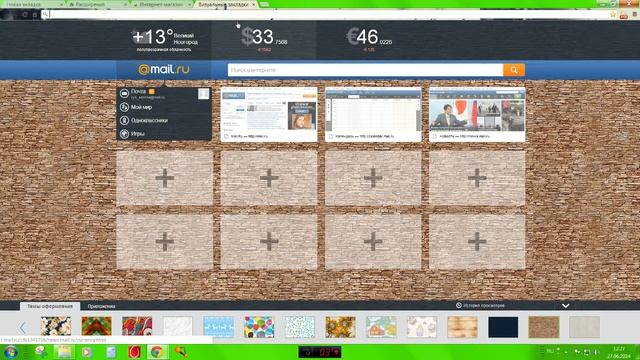
Task: Switch to the Расширения browser tab
Action: [97, 4]
